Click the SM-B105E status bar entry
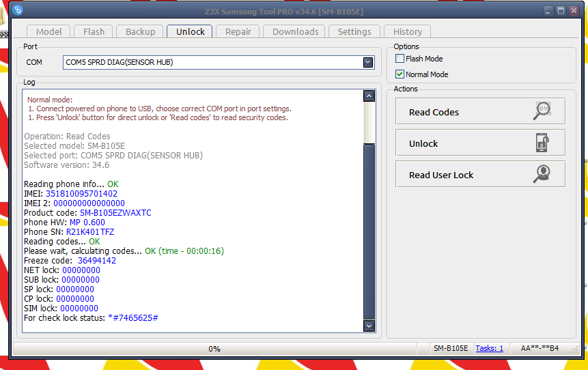 pyautogui.click(x=451, y=348)
